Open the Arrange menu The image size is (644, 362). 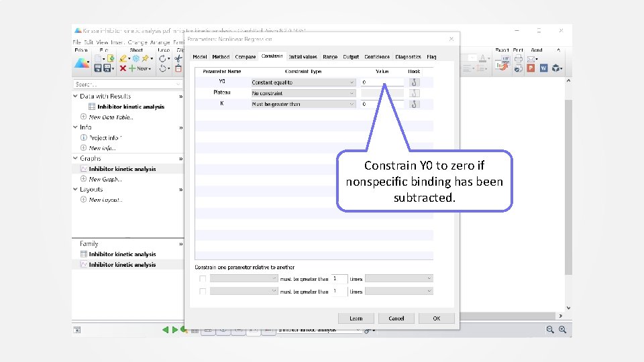(x=160, y=42)
